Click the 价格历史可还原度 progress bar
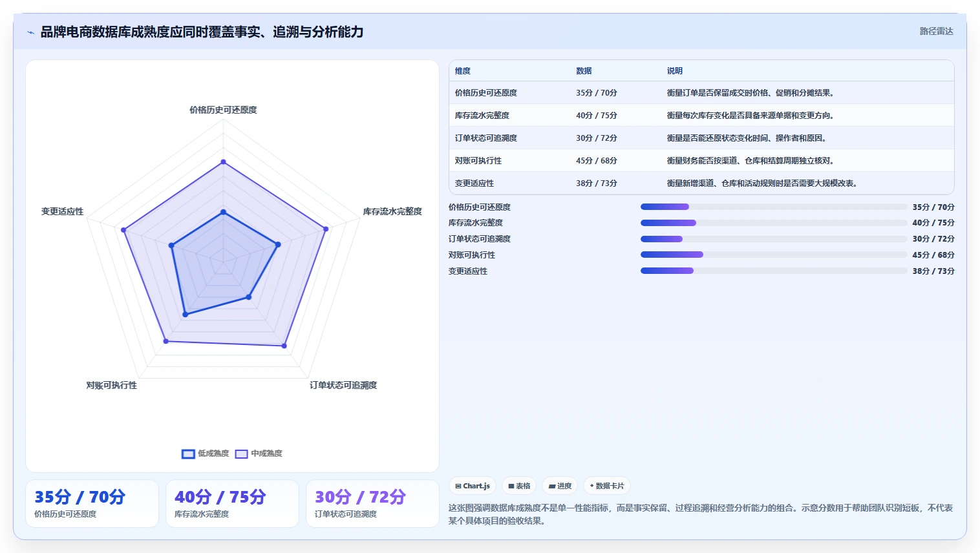 point(774,207)
